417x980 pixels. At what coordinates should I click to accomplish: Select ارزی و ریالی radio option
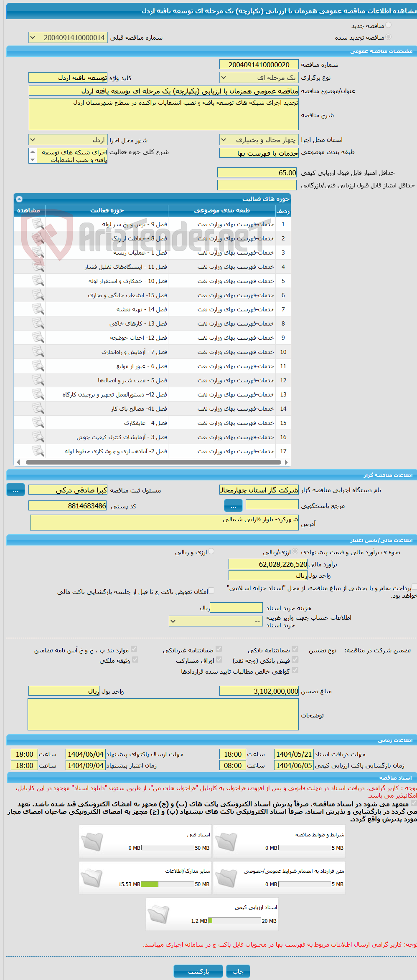[211, 552]
